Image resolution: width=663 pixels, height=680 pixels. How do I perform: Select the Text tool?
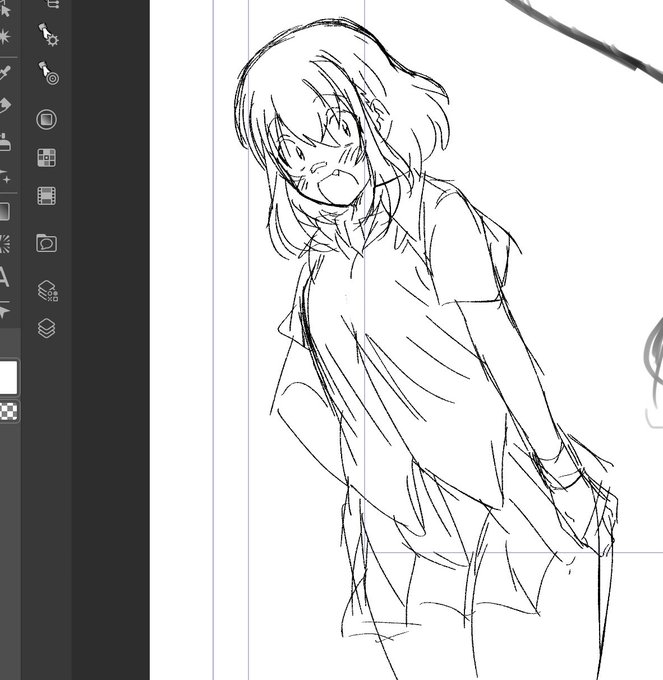(4, 277)
